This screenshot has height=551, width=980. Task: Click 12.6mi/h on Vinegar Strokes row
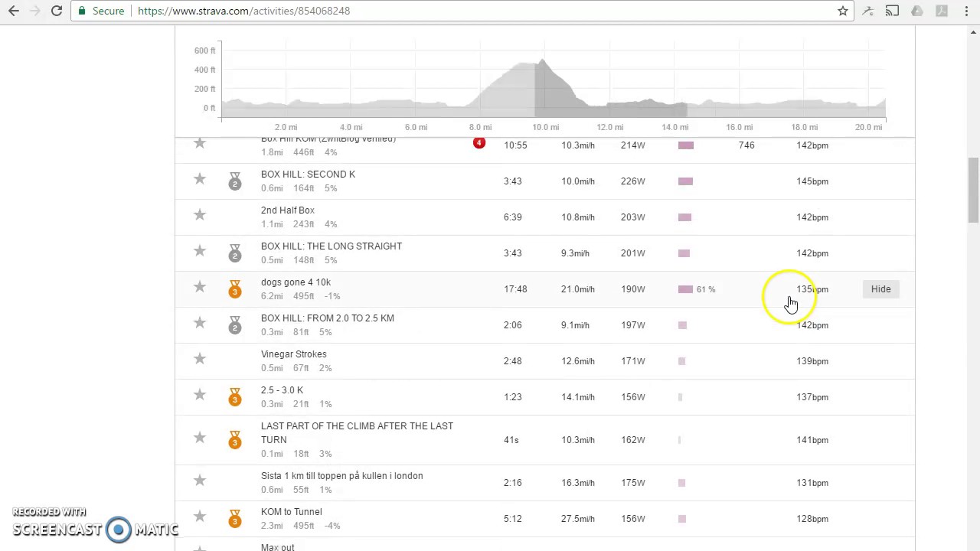pos(578,361)
